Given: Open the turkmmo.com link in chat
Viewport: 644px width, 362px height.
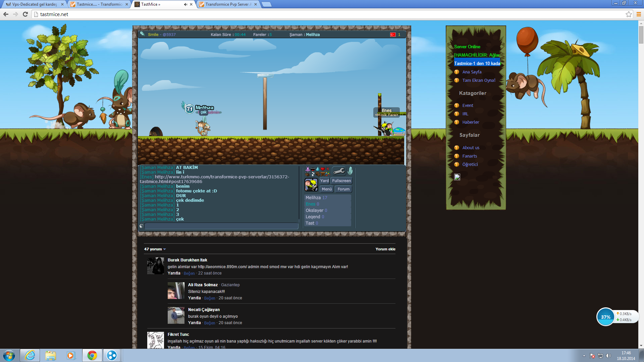Looking at the screenshot, I should click(214, 179).
